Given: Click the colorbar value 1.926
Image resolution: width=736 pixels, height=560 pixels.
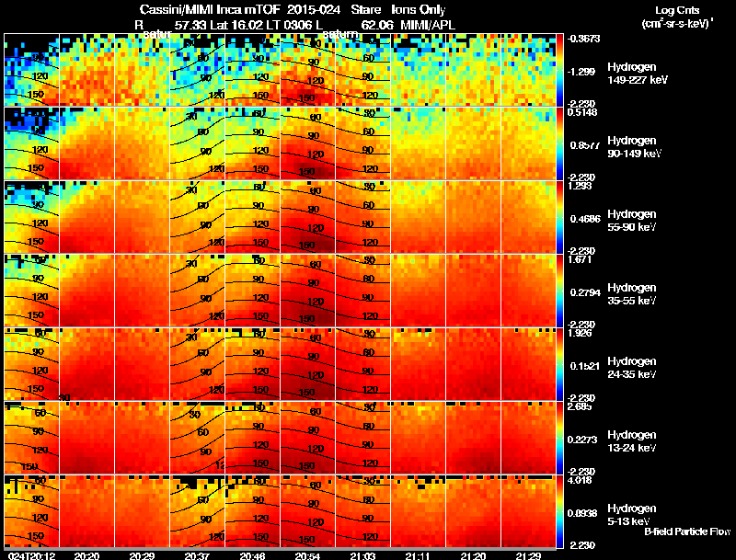Looking at the screenshot, I should 580,333.
